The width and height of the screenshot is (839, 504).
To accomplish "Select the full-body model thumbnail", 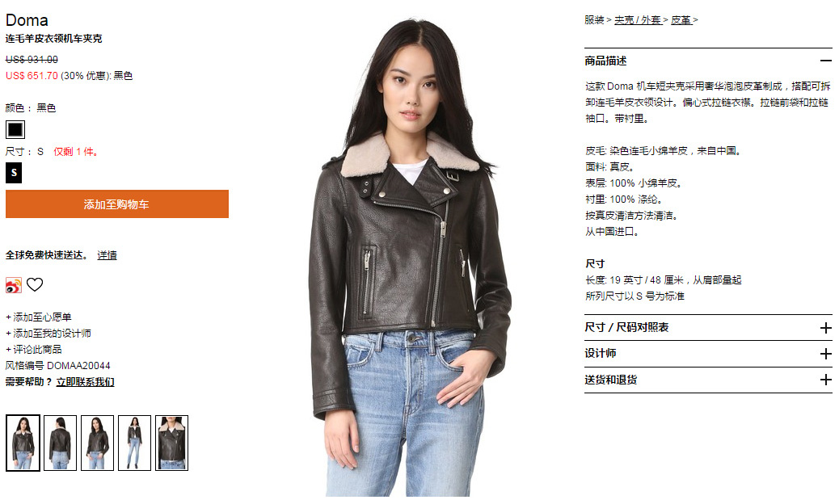I will (134, 443).
